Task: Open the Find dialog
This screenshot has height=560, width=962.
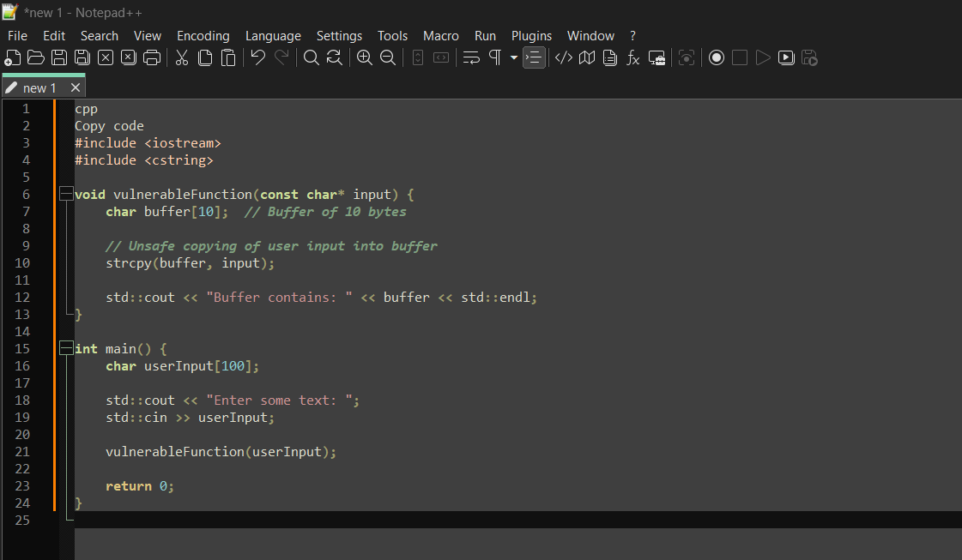Action: [x=311, y=57]
